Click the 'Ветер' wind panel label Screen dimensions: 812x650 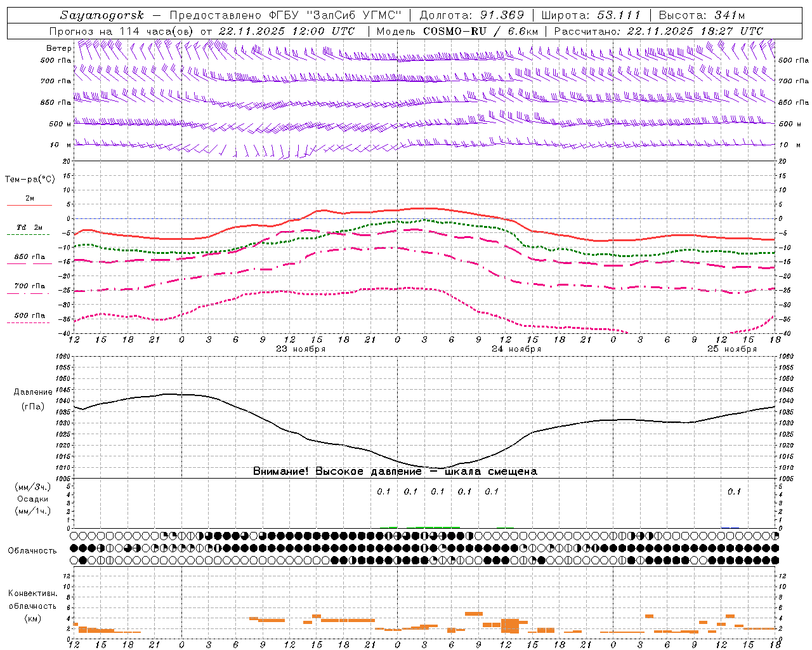tap(58, 48)
